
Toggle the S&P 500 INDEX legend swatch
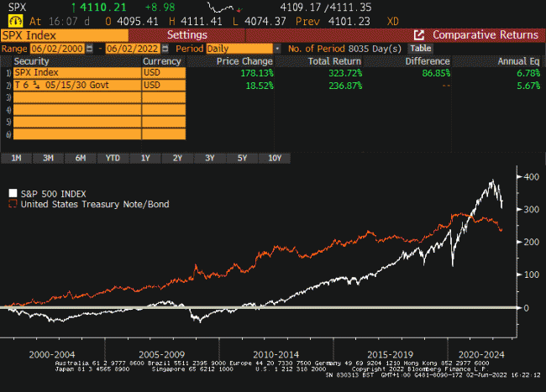[13, 193]
